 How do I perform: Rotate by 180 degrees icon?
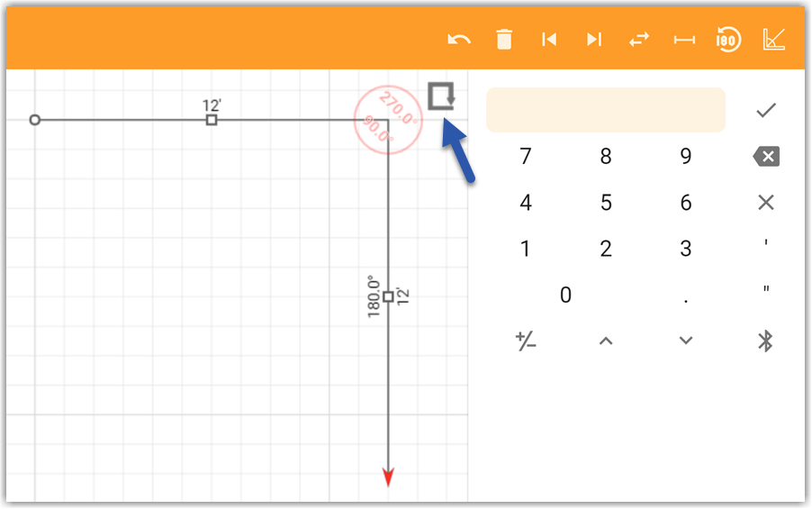click(728, 40)
